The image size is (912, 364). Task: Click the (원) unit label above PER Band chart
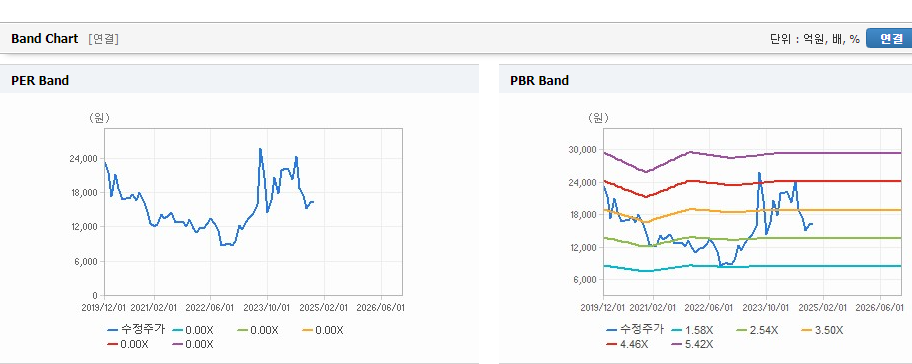point(99,118)
